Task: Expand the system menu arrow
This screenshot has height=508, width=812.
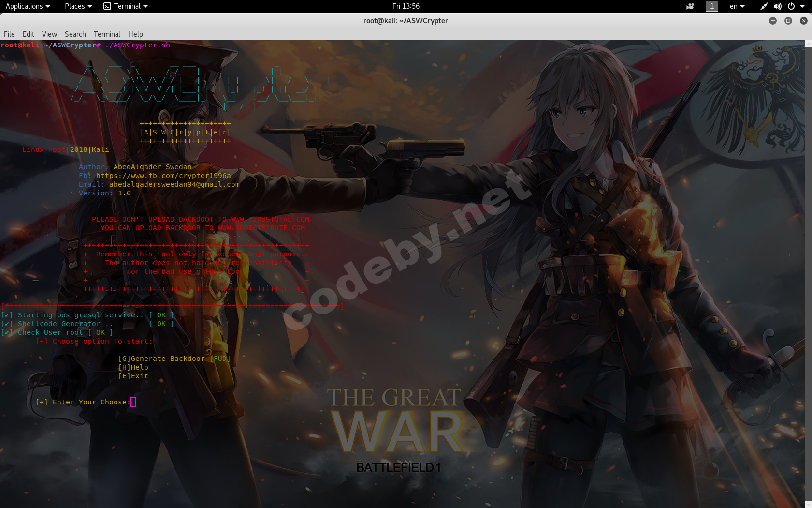Action: [802, 6]
